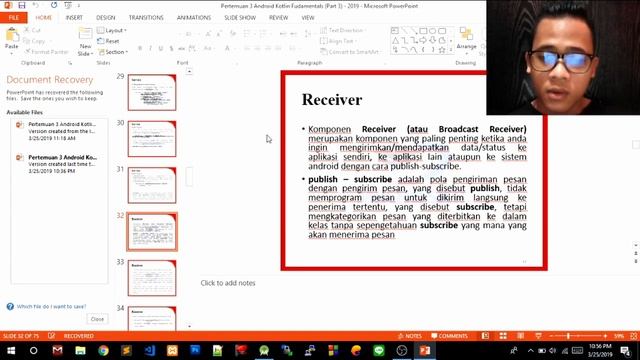
Task: Select the Rectangle shape in gallery
Action: [x=423, y=31]
